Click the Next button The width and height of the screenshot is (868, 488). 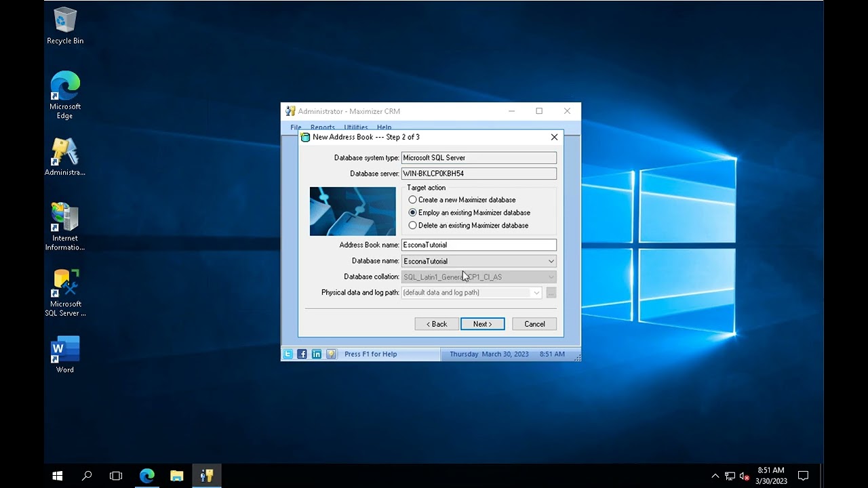[x=483, y=324]
